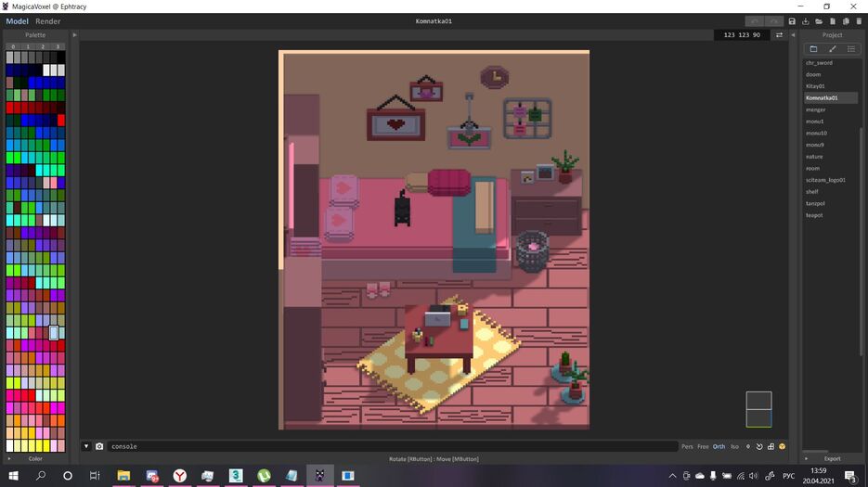Expand the left panel arrow by Palette
Screen dimensions: 868x487
pyautogui.click(x=75, y=35)
